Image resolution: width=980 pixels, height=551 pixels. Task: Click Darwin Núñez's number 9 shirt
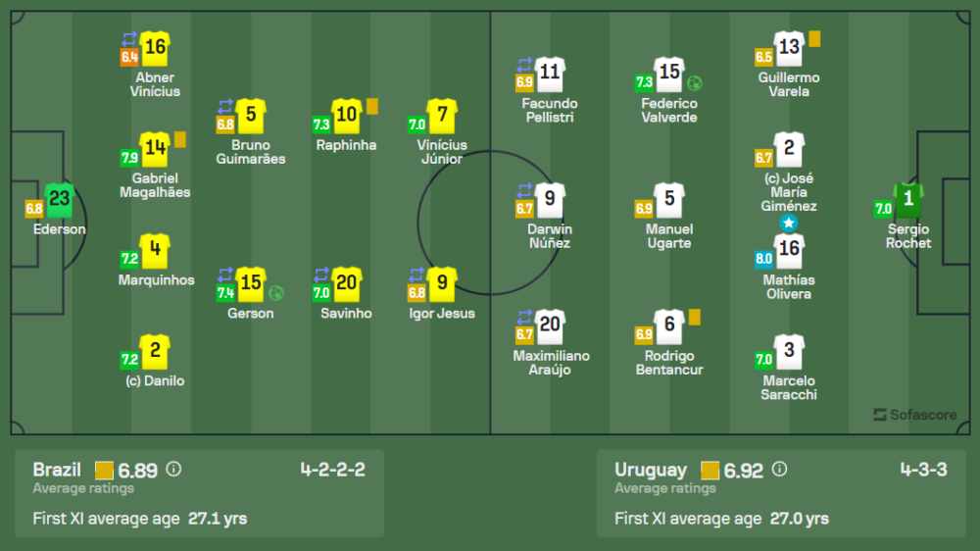(x=550, y=200)
